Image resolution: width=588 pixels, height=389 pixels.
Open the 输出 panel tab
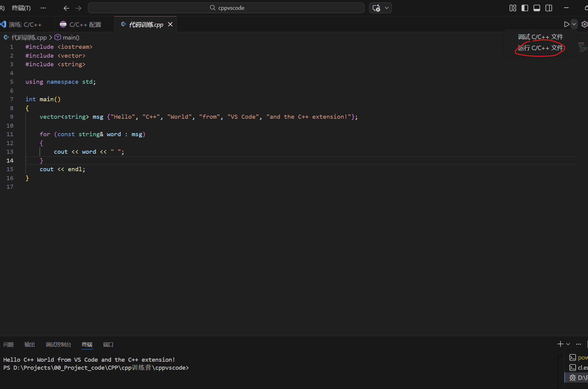(x=29, y=345)
